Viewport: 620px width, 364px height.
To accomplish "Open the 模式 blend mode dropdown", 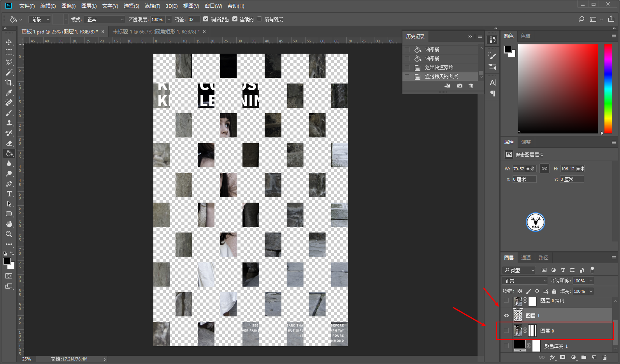I will point(105,19).
